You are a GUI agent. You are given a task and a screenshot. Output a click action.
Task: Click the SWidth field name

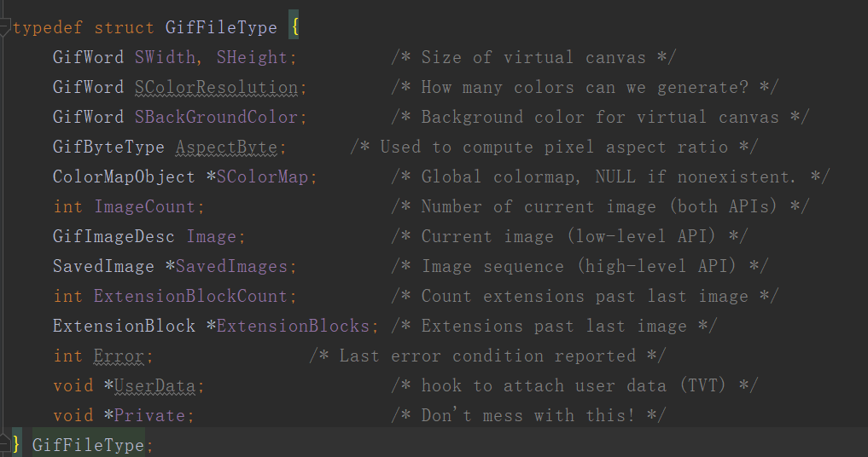tap(165, 57)
